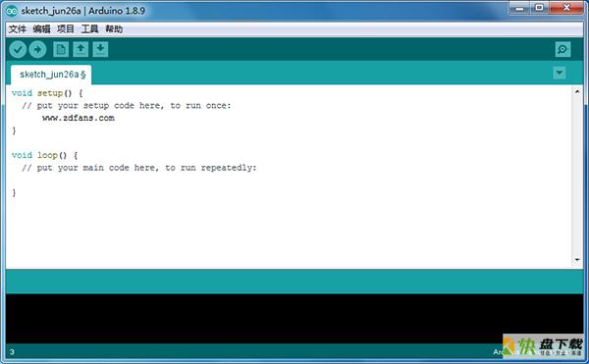
Task: Click the Arduino logo in title bar
Action: click(x=12, y=11)
